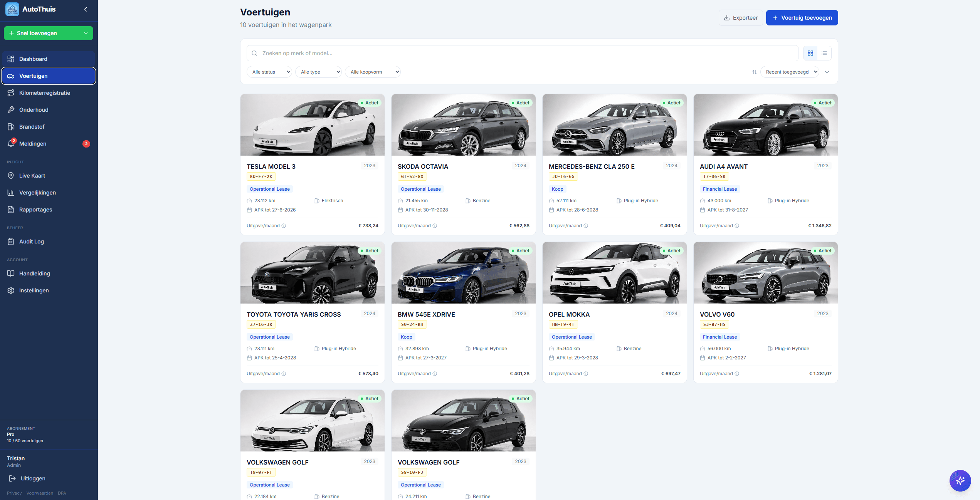This screenshot has height=500, width=980.
Task: Click the Handleiding book icon
Action: tap(11, 273)
